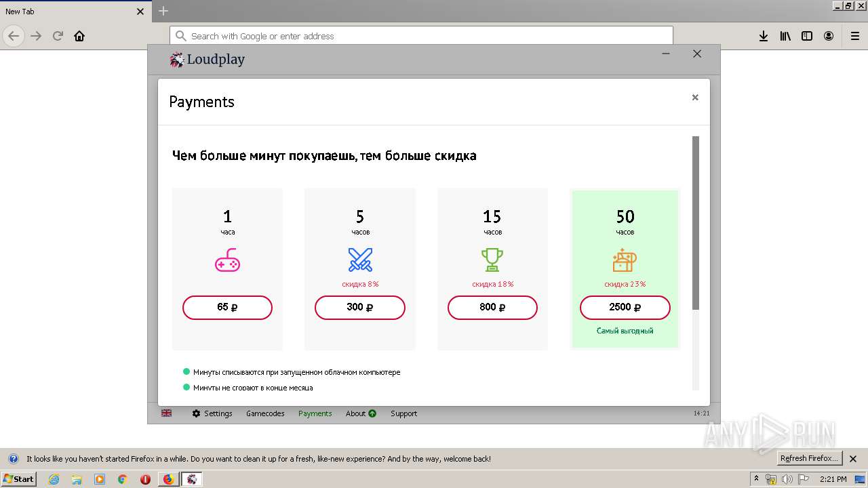Buy 1 hour for 65 ₽
Viewport: 868px width, 488px height.
point(227,307)
